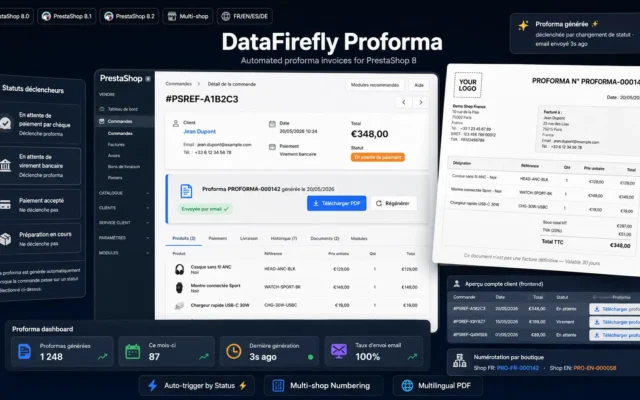This screenshot has height=400, width=640.
Task: Open the Avoirs sidebar item
Action: (x=114, y=156)
